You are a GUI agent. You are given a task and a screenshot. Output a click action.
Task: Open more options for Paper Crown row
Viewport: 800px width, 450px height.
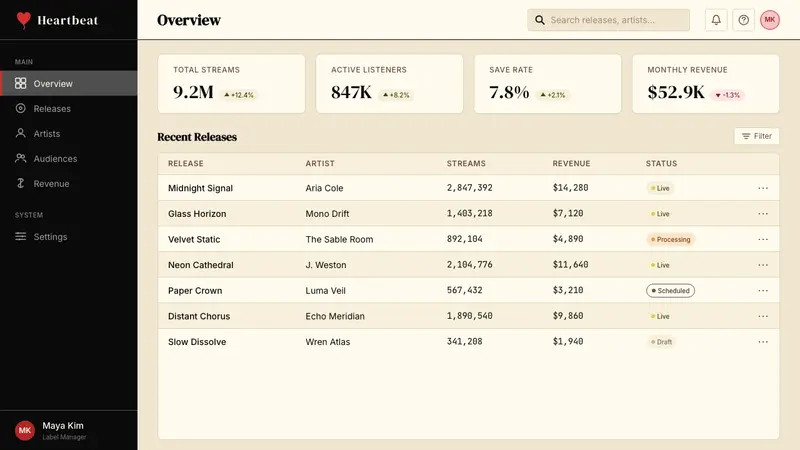click(x=763, y=290)
